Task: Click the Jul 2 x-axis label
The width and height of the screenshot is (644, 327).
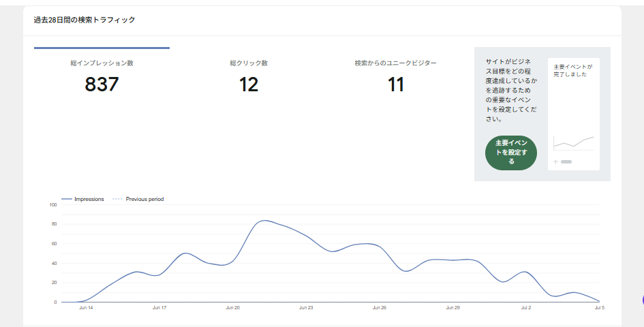Action: click(x=526, y=308)
